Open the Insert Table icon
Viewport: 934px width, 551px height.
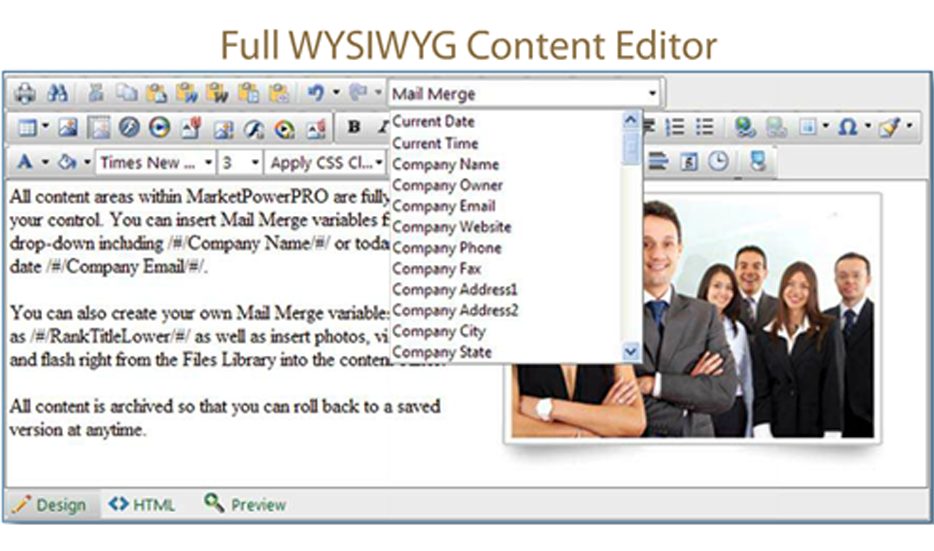pos(27,127)
